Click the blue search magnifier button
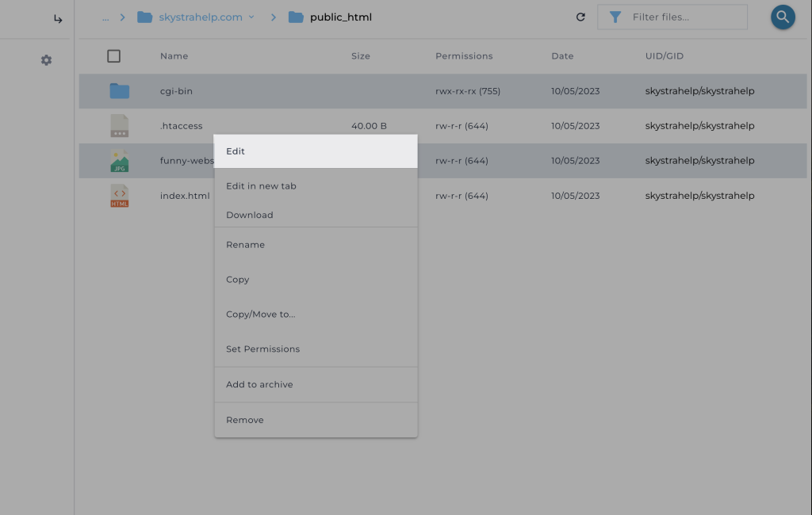 (783, 17)
